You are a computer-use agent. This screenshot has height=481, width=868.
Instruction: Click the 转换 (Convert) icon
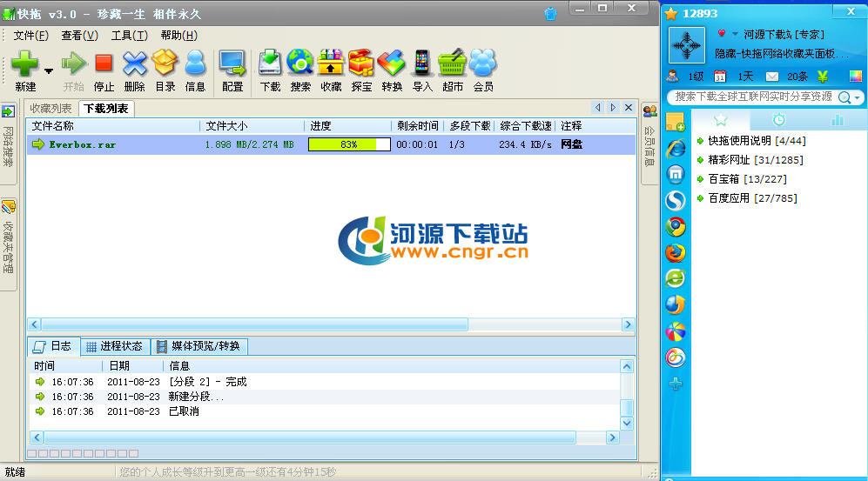pyautogui.click(x=392, y=63)
